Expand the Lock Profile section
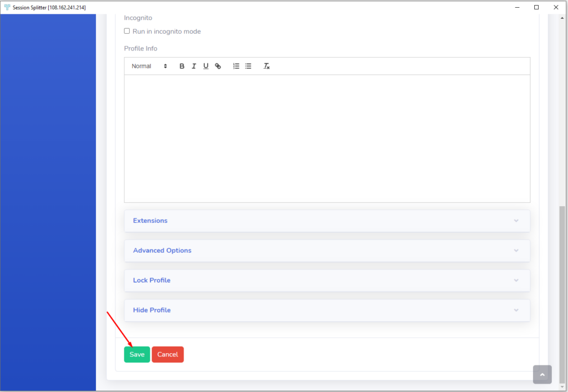Screen dimensions: 568x392 tap(327, 281)
